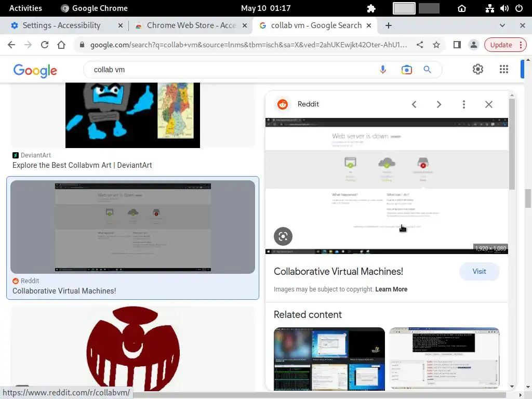Open the Chrome home page
Screen dimensions: 532x399
tap(61, 45)
